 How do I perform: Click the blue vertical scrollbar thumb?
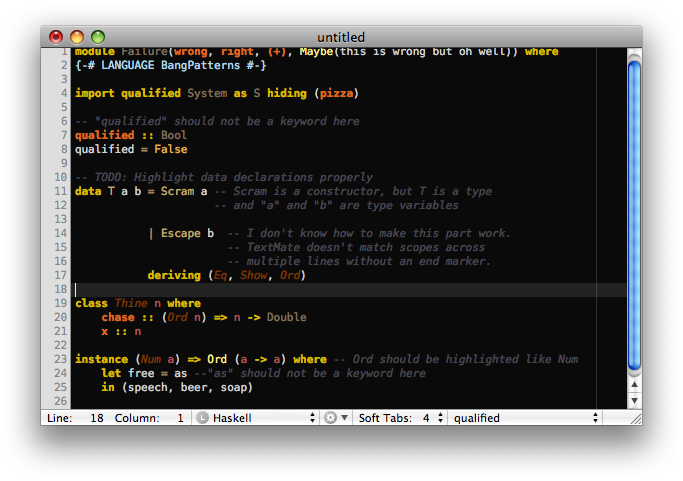pos(633,210)
